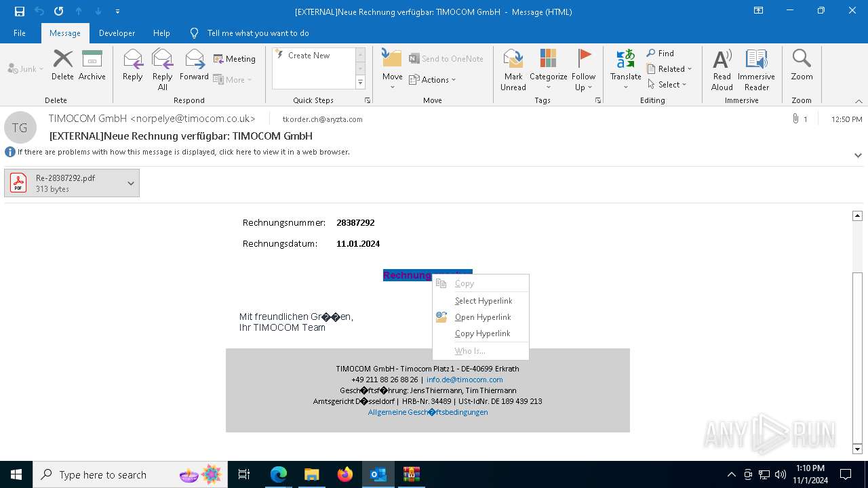Open the Customize Quick Access Toolbar dropdown

[117, 12]
